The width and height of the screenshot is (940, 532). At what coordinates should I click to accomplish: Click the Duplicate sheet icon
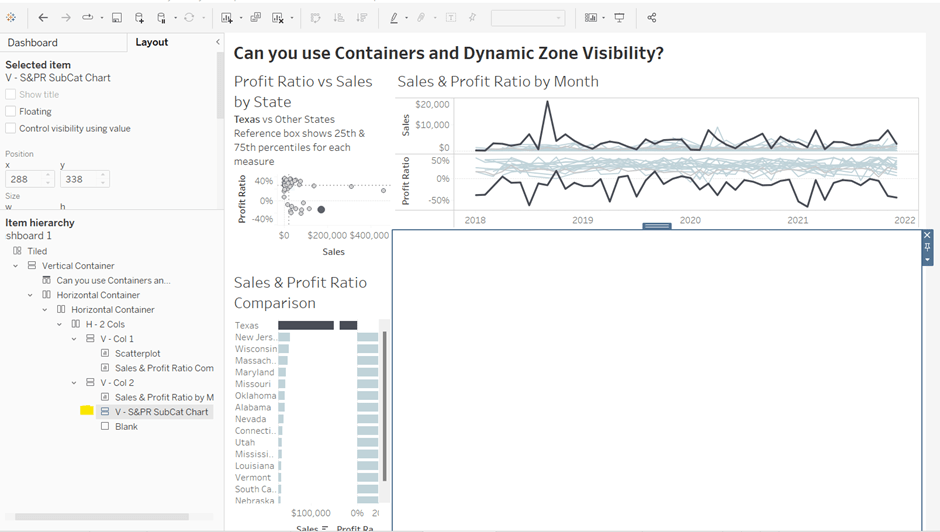click(x=255, y=18)
